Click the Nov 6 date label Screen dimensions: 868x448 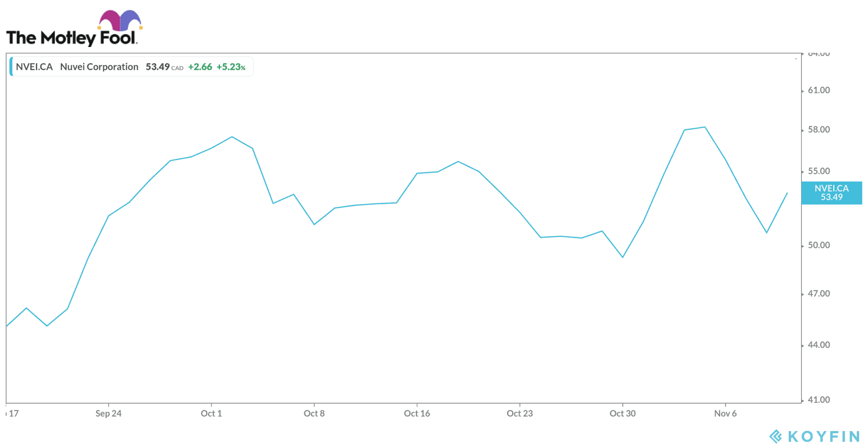pos(725,413)
